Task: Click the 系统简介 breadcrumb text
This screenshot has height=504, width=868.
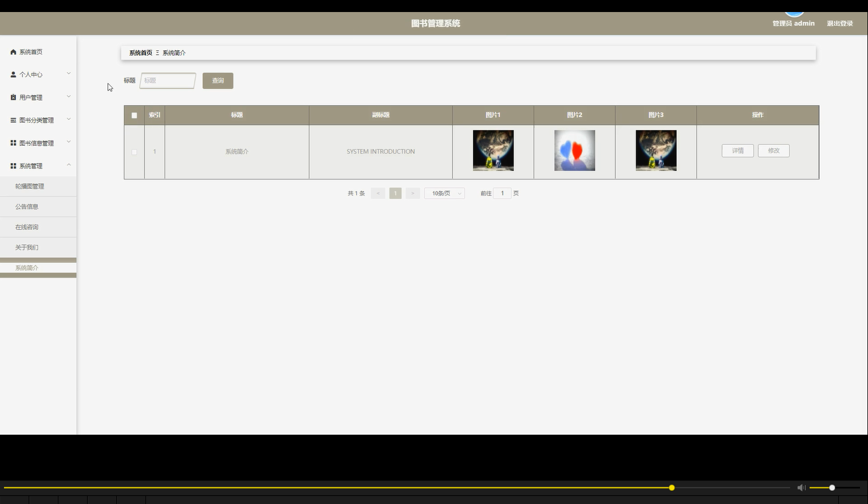Action: [174, 53]
